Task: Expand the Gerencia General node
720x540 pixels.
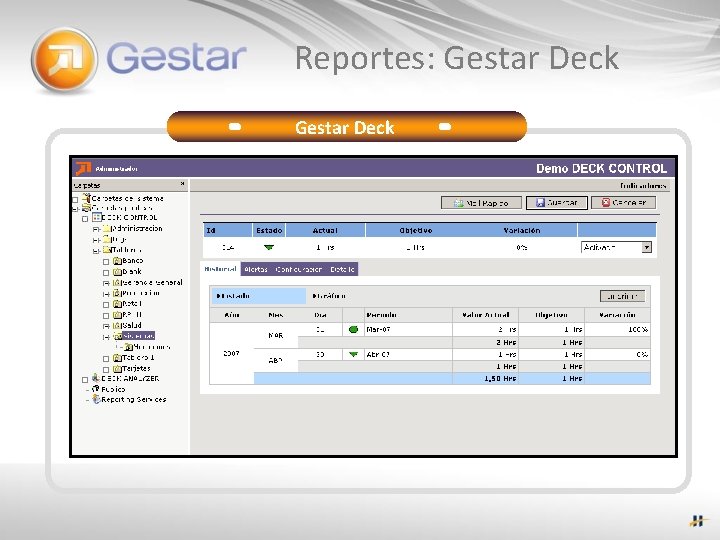Action: (106, 283)
